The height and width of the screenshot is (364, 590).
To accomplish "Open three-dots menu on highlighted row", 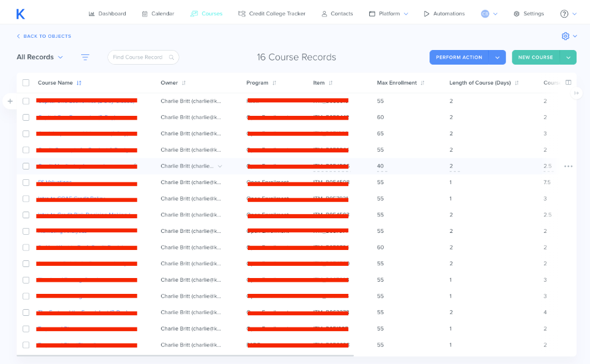I will pyautogui.click(x=568, y=166).
